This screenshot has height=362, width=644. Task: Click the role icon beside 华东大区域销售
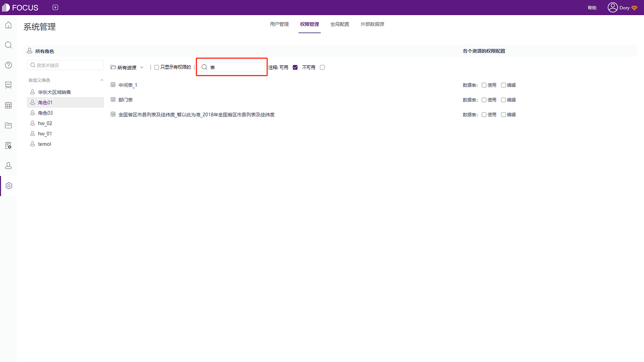(33, 92)
